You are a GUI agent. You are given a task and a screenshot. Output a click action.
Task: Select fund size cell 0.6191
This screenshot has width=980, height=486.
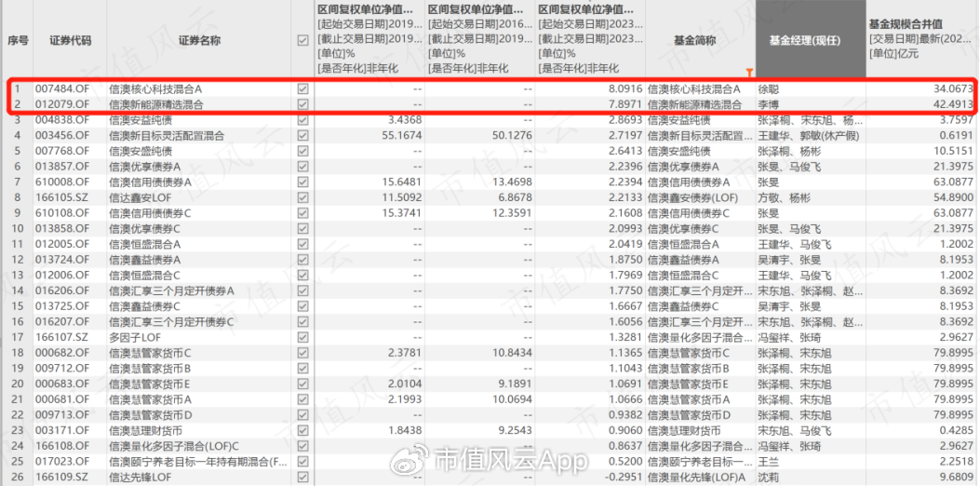tap(958, 136)
